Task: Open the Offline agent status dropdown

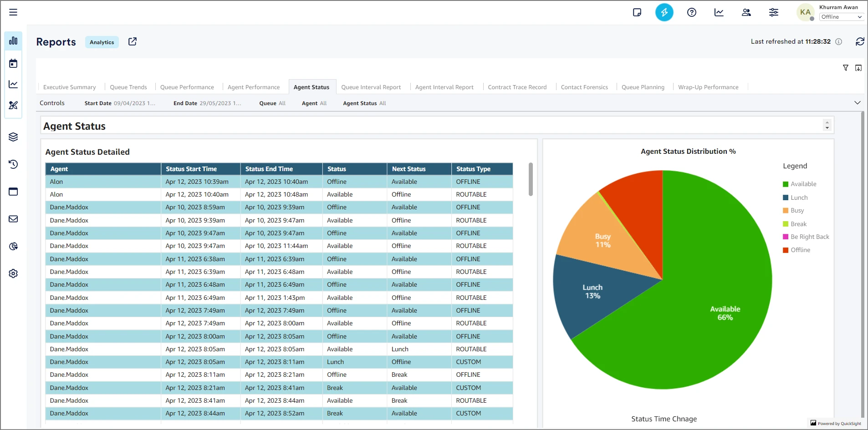Action: point(841,17)
